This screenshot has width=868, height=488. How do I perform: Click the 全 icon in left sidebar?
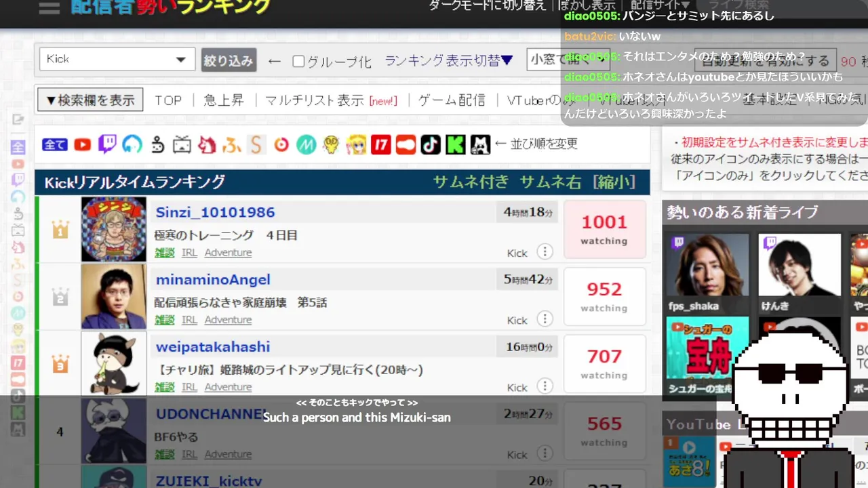pos(18,147)
